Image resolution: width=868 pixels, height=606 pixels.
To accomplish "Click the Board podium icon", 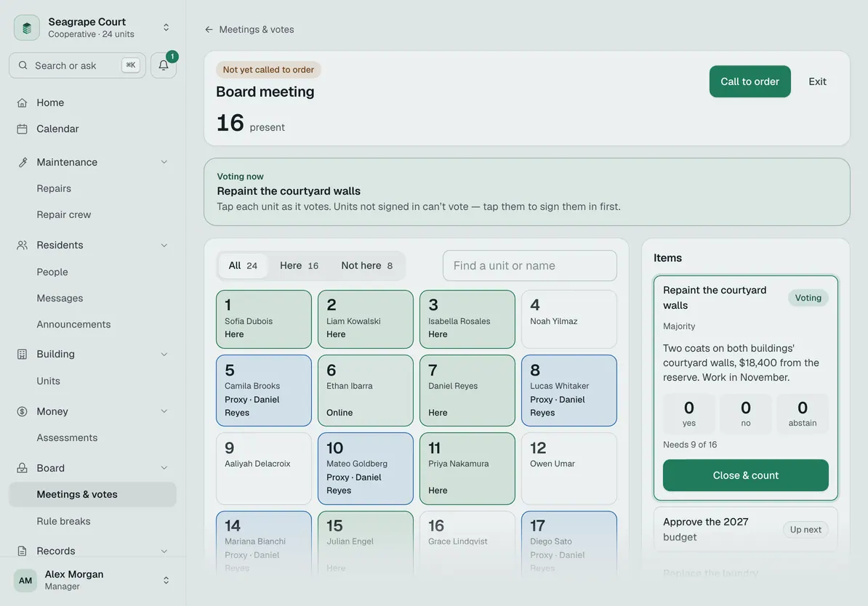I will [22, 468].
